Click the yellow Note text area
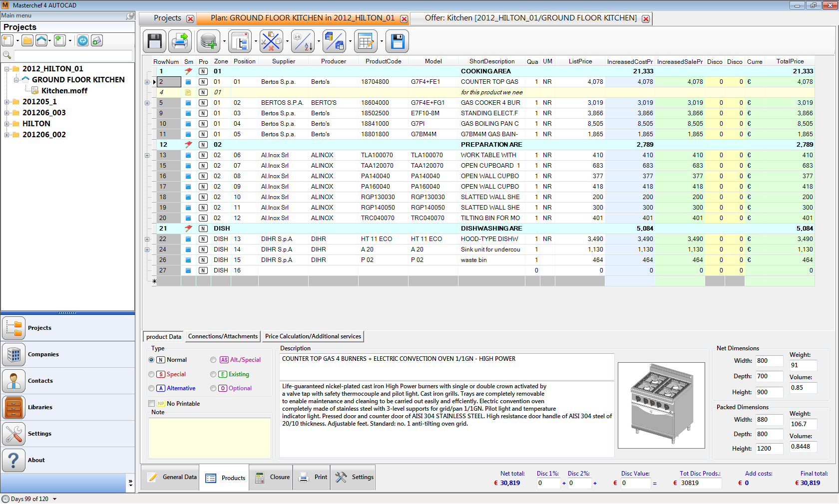 coord(210,438)
